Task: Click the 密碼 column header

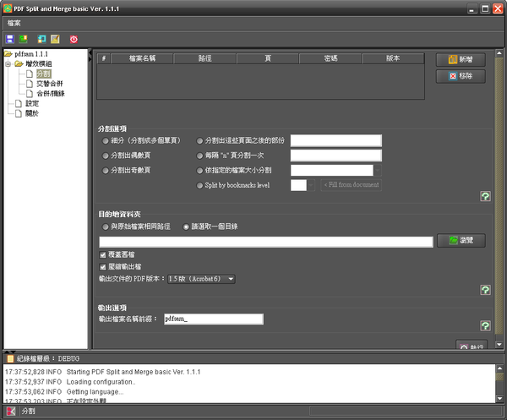Action: [x=330, y=58]
